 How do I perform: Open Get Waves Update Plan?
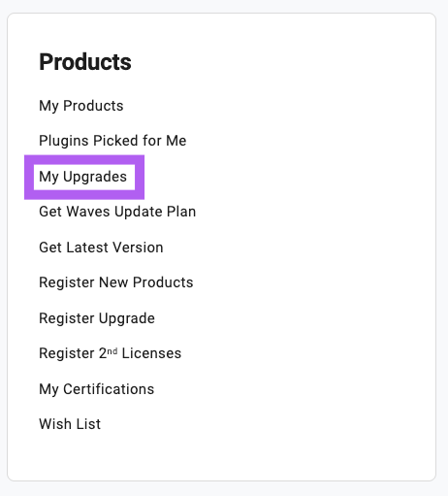(x=117, y=212)
